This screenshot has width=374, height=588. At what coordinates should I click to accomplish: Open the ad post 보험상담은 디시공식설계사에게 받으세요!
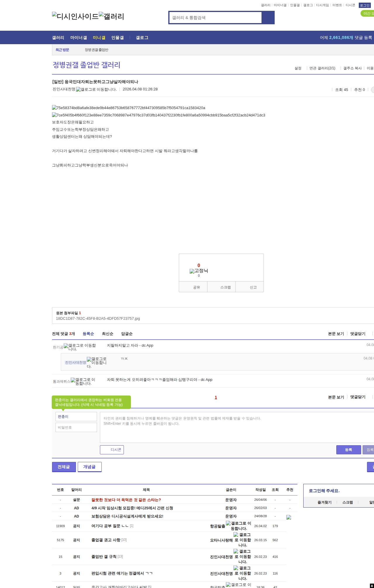pos(127,516)
